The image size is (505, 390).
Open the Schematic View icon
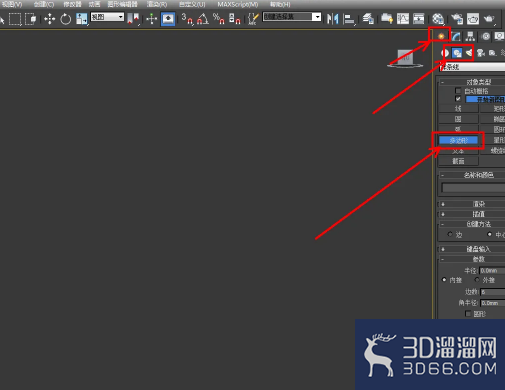[x=419, y=19]
